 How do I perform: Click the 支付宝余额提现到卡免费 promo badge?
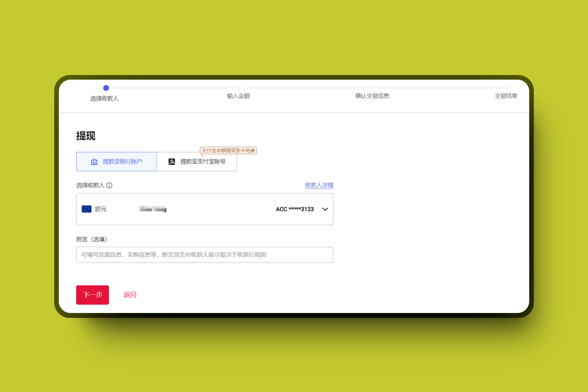228,151
